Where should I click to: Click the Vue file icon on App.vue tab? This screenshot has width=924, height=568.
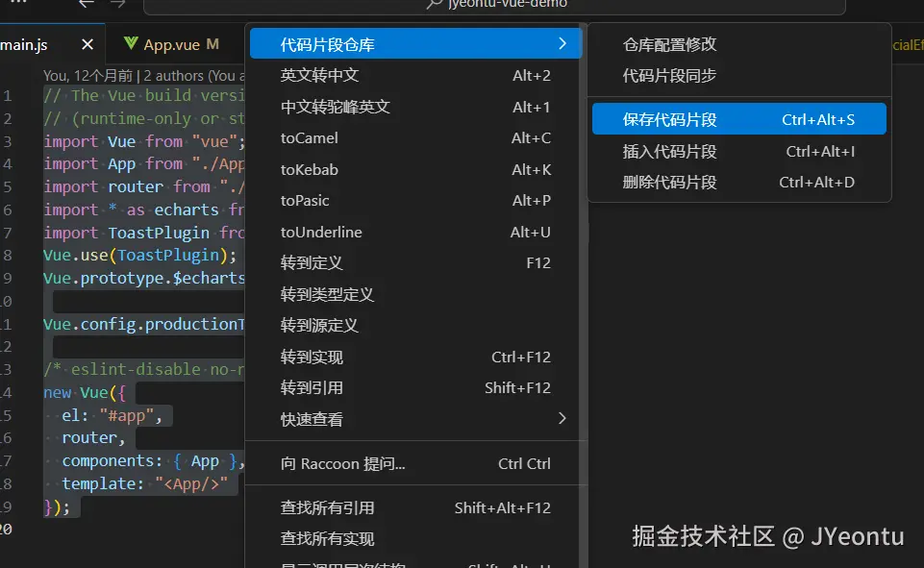pyautogui.click(x=131, y=43)
